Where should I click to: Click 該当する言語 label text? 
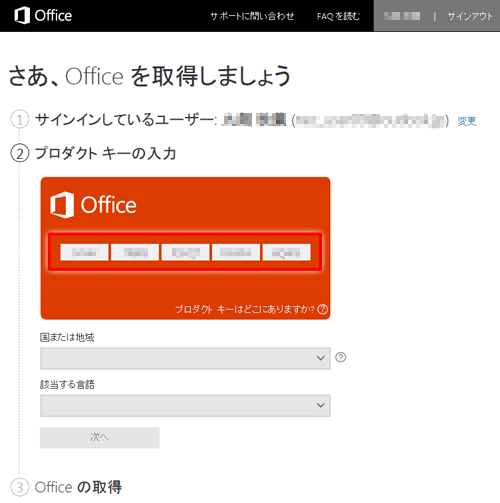pos(67,385)
